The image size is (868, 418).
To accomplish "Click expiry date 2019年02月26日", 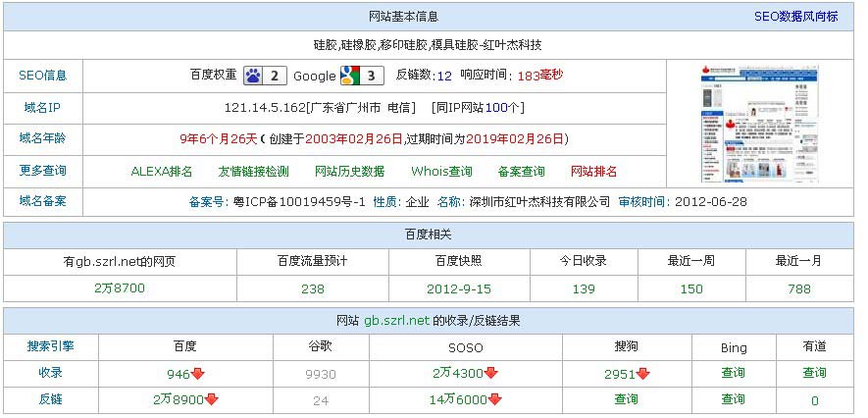I will tap(514, 139).
